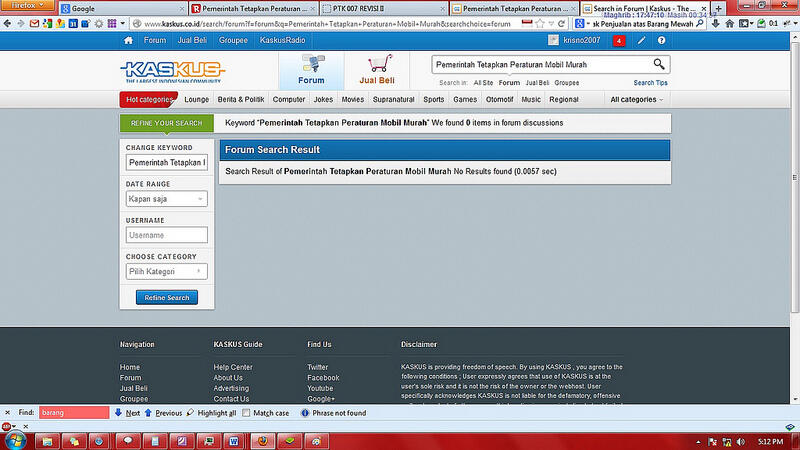Click the browser Home icon
Image resolution: width=800 pixels, height=450 pixels.
point(730,23)
